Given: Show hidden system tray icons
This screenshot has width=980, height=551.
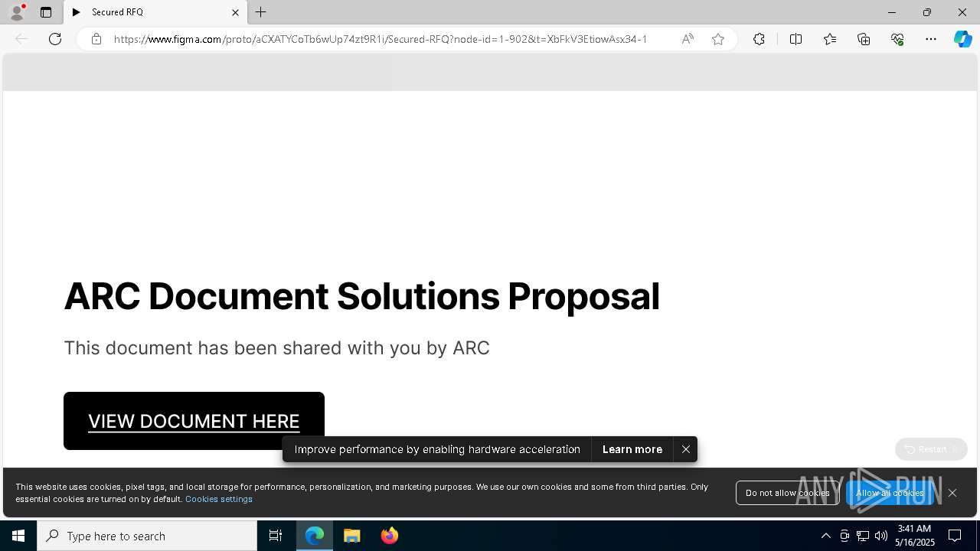Looking at the screenshot, I should pyautogui.click(x=825, y=536).
